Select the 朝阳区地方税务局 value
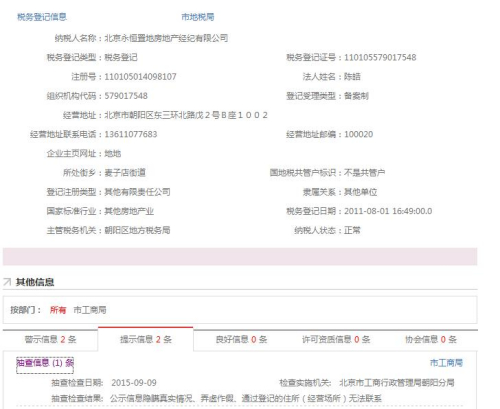 tap(137, 230)
